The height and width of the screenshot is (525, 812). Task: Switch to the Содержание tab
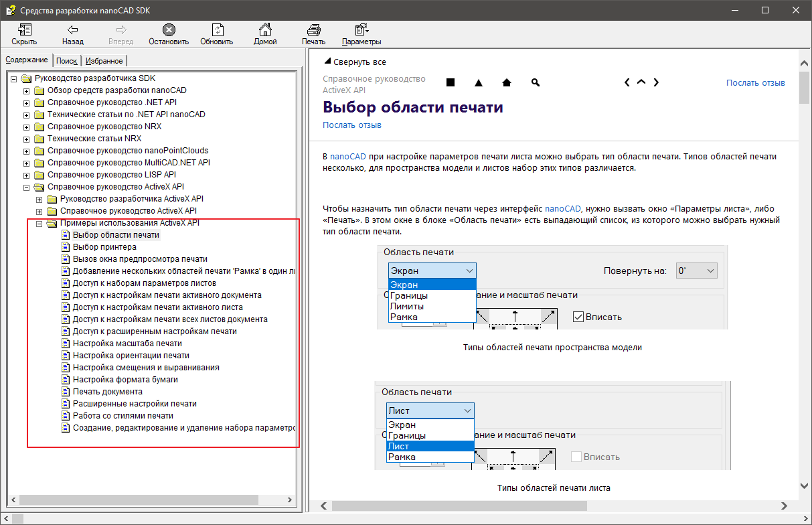(x=27, y=60)
